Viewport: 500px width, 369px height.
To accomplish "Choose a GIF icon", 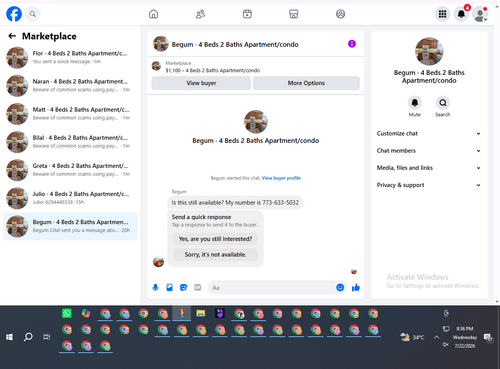I will (x=198, y=287).
